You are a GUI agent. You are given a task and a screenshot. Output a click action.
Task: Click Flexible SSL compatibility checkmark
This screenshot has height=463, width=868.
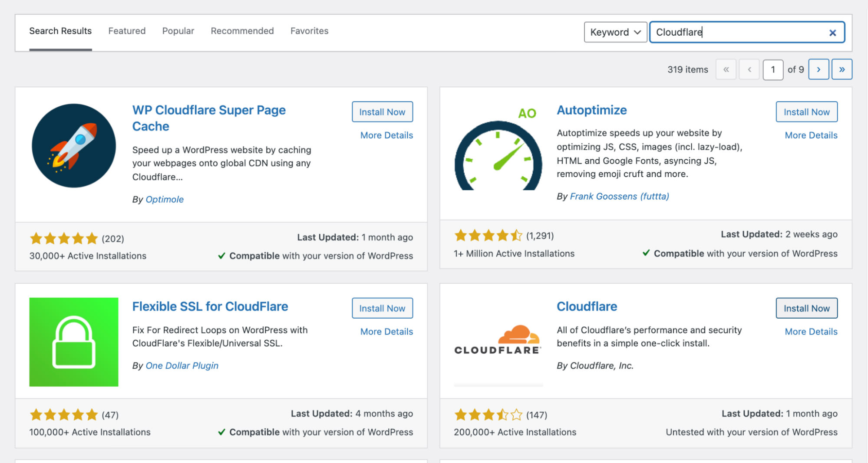221,432
